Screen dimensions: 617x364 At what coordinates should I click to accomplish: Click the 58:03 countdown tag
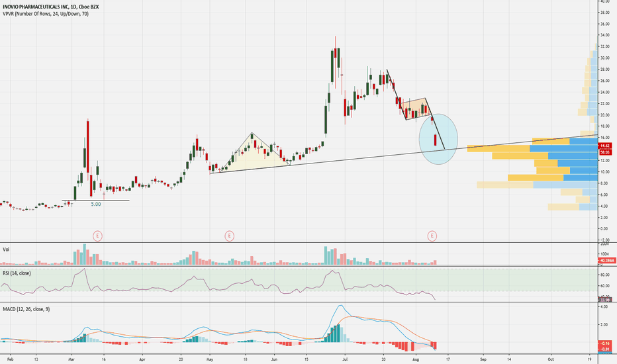click(605, 152)
